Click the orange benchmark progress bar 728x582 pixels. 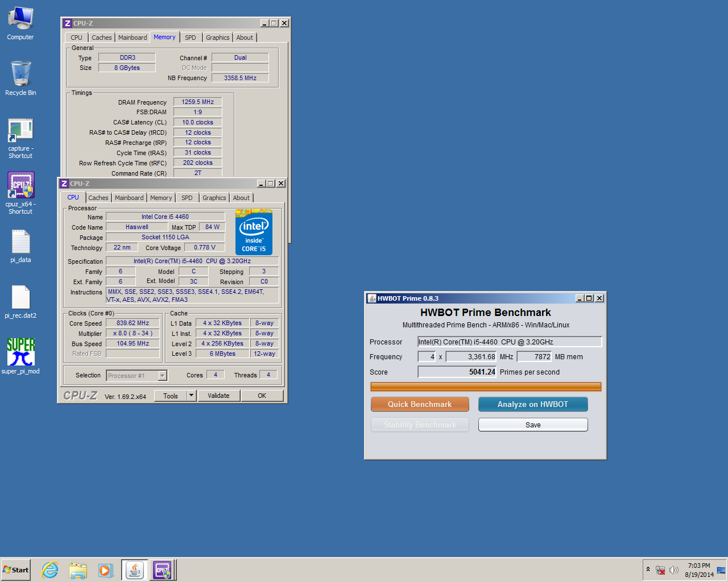(x=486, y=386)
